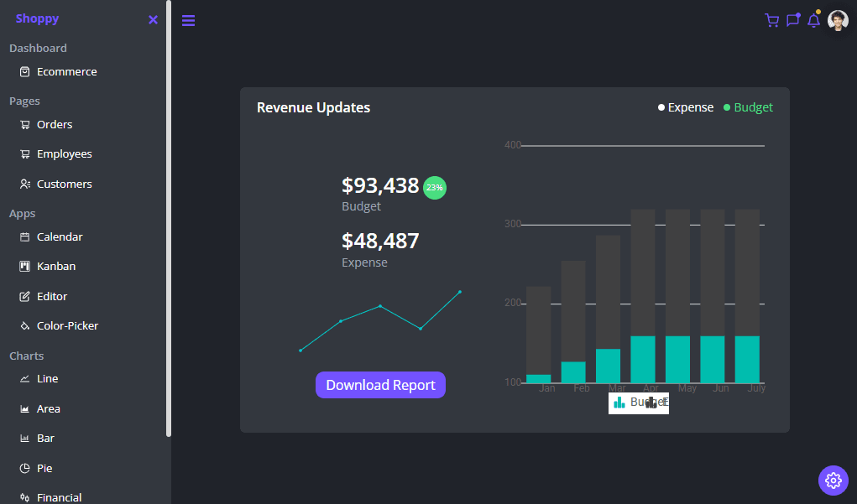This screenshot has height=504, width=857.
Task: Click the Download Report button
Action: point(380,384)
